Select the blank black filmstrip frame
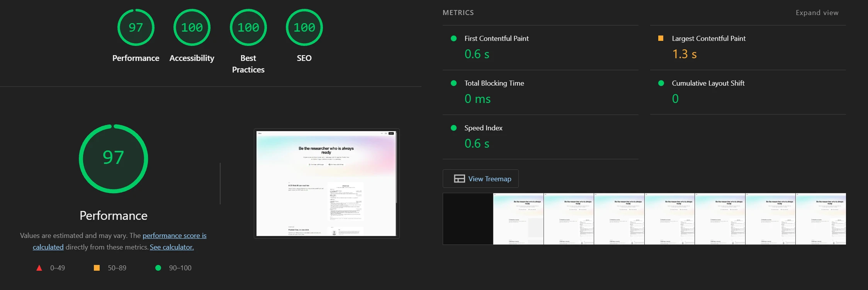 point(468,219)
